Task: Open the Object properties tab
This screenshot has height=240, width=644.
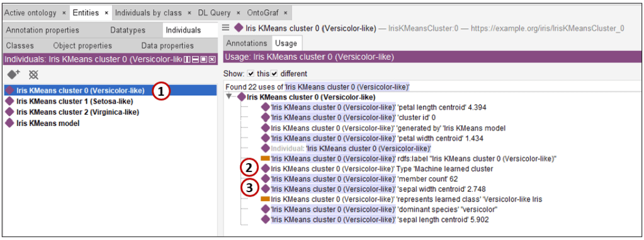Action: (x=82, y=45)
